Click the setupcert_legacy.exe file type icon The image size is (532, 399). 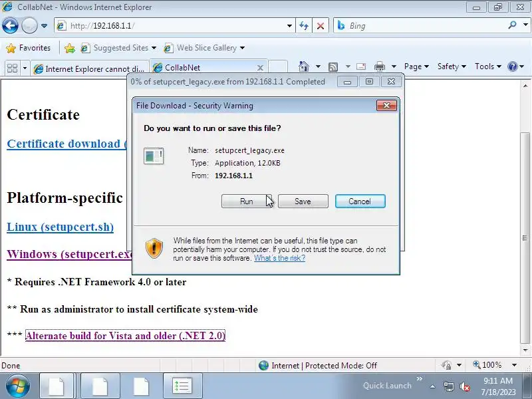(154, 156)
